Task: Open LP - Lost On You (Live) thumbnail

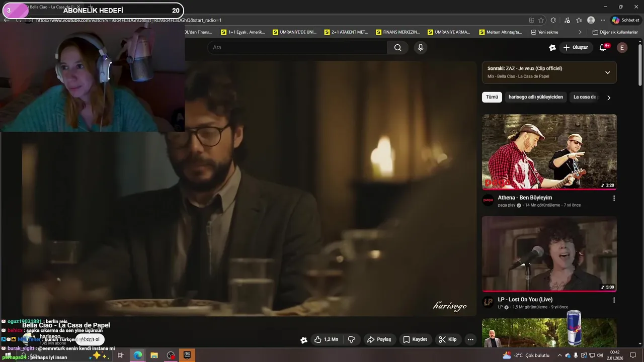Action: click(x=549, y=254)
